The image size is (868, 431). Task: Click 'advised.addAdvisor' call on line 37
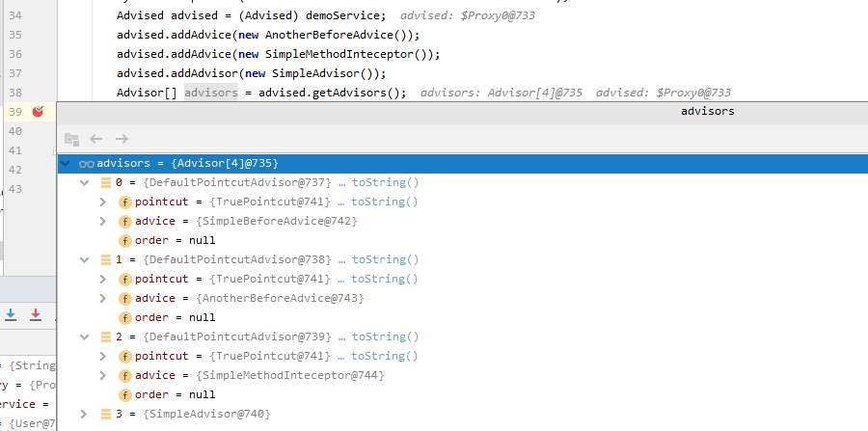[x=177, y=73]
